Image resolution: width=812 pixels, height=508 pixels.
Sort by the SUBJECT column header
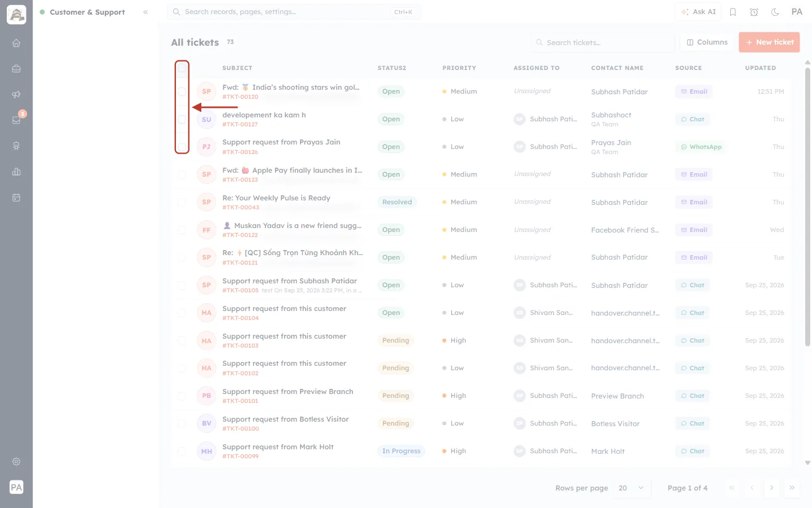pos(237,68)
